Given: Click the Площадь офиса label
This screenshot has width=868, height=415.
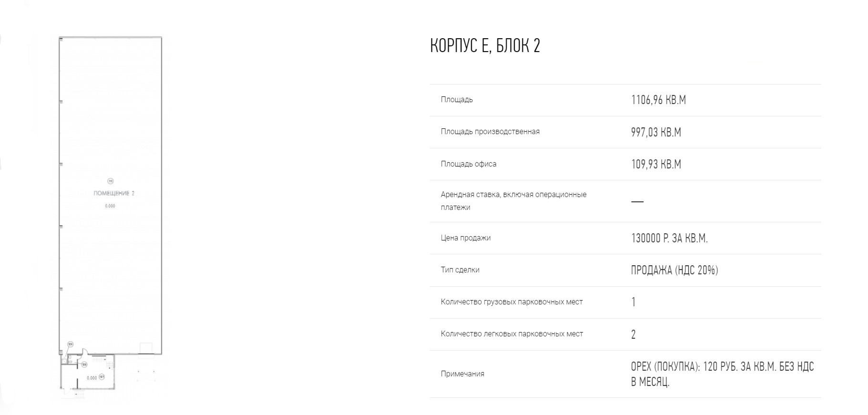Looking at the screenshot, I should tap(469, 164).
